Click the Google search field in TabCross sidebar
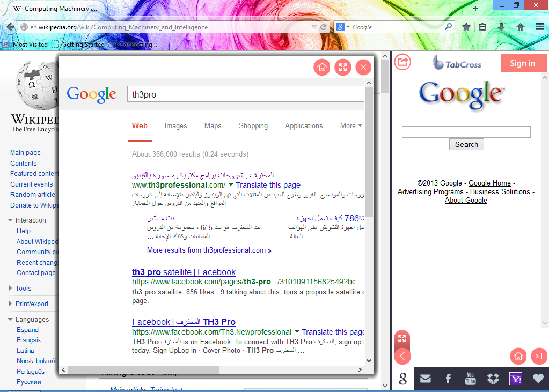 pyautogui.click(x=466, y=132)
